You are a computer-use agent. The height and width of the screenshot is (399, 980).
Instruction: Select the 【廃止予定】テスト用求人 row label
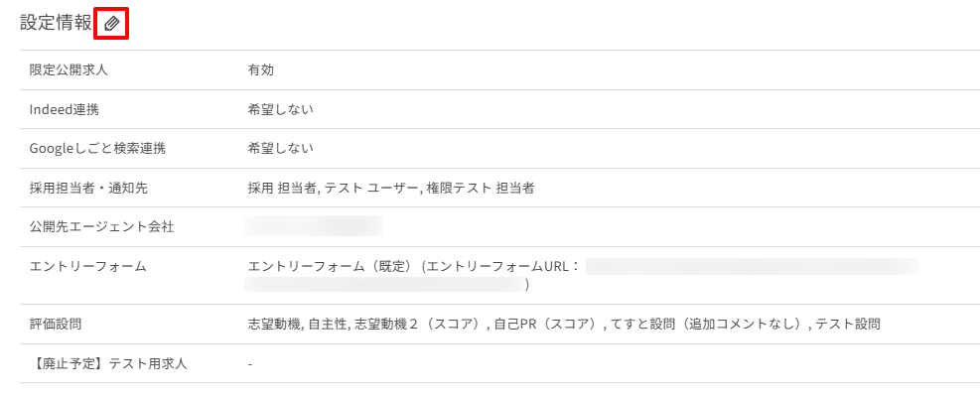[x=108, y=364]
